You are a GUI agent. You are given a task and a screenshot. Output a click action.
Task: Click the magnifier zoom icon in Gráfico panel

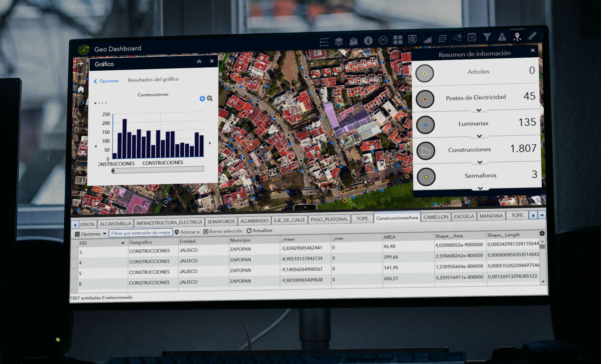[210, 98]
